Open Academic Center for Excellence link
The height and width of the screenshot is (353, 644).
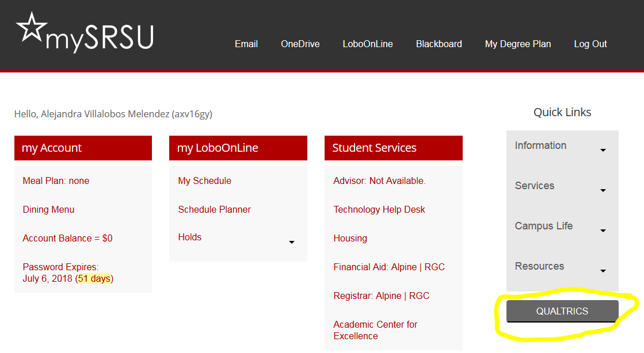pyautogui.click(x=375, y=330)
